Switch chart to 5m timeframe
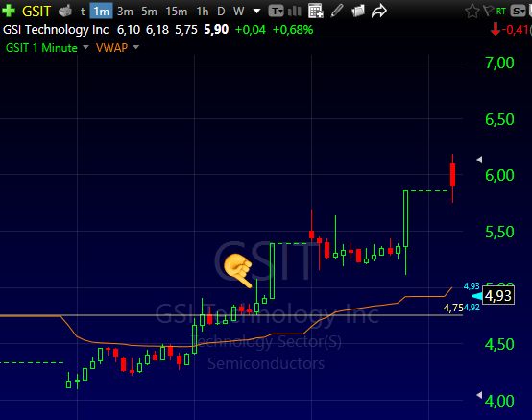532x420 pixels. [x=149, y=12]
